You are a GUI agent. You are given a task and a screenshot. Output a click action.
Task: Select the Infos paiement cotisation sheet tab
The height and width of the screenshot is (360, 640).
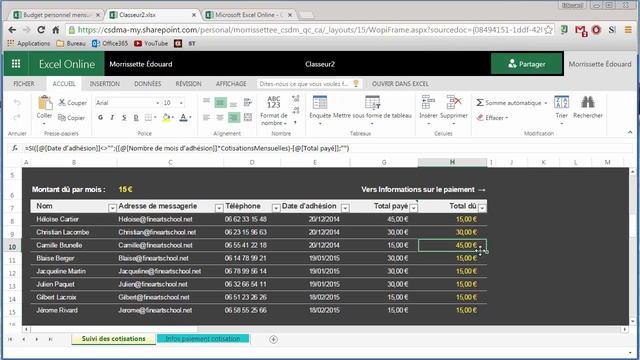(x=203, y=339)
